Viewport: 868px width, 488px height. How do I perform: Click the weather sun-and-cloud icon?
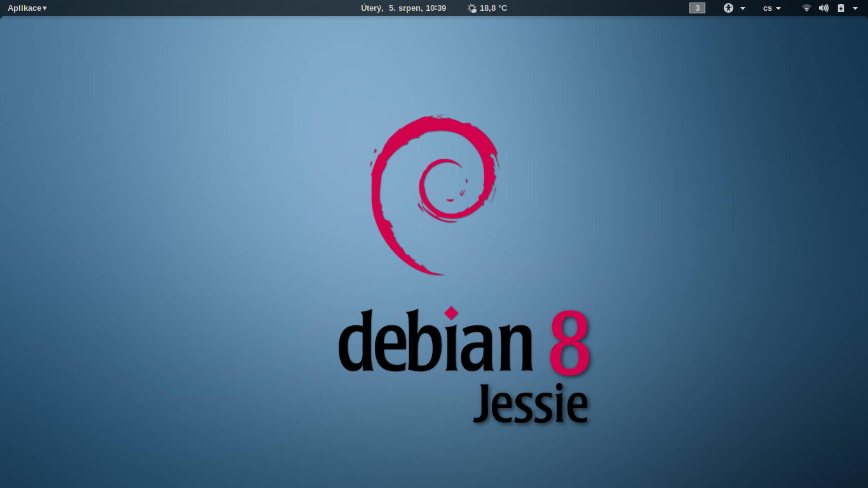472,8
